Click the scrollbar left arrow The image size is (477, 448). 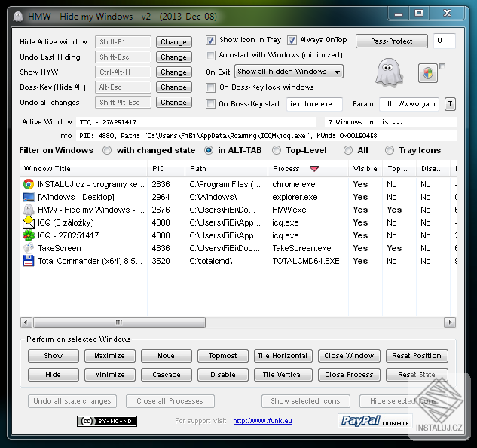click(26, 322)
